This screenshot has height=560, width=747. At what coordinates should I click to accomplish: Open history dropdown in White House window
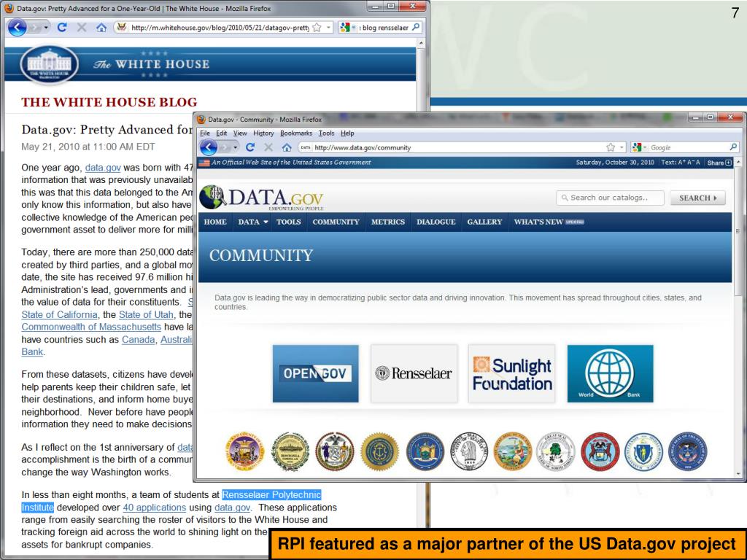[x=46, y=28]
